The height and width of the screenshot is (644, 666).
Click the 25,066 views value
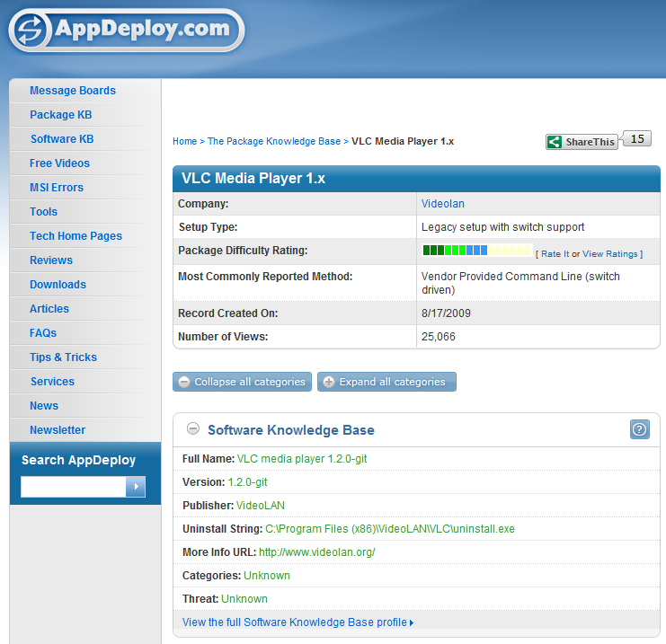439,336
